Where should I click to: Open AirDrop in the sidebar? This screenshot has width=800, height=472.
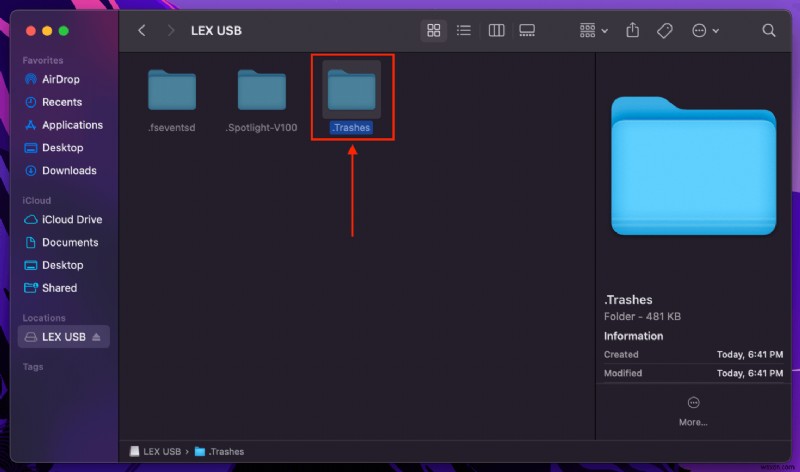click(x=60, y=79)
